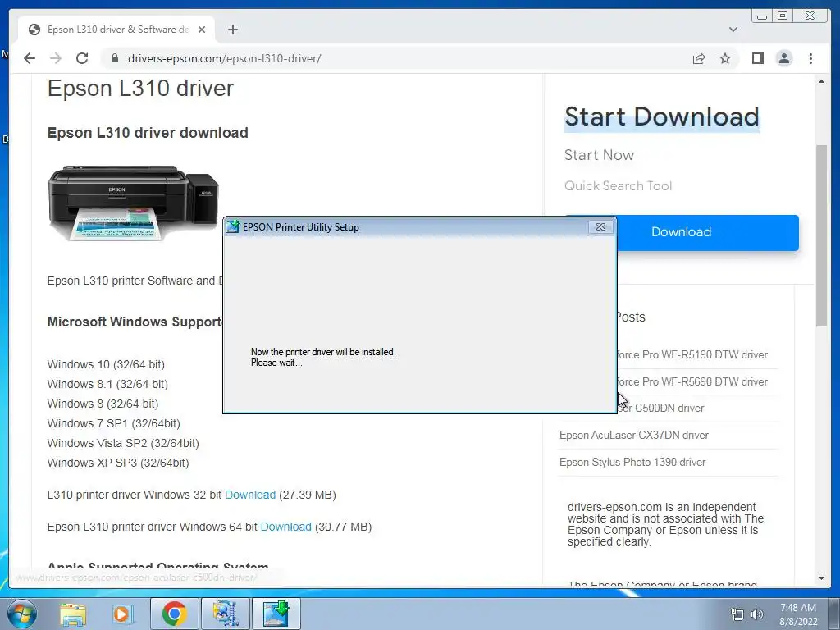Open the tab search chevron in Chrome
The image size is (840, 630).
(733, 30)
